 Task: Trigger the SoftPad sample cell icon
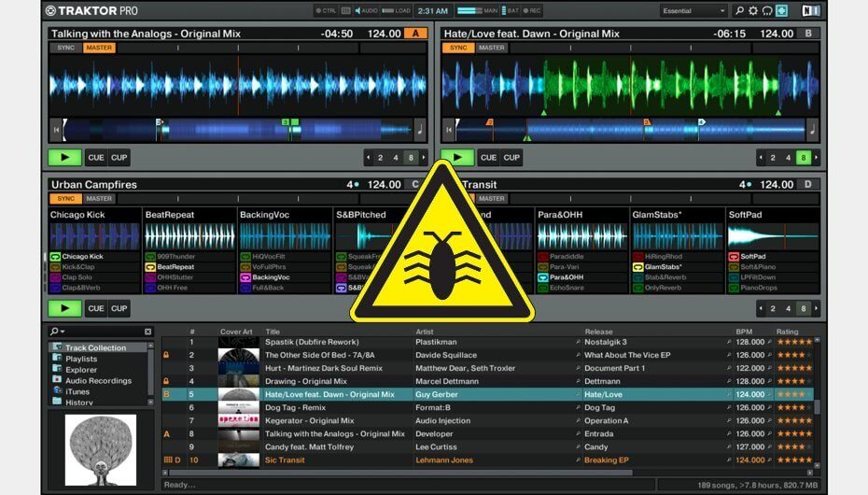click(734, 256)
